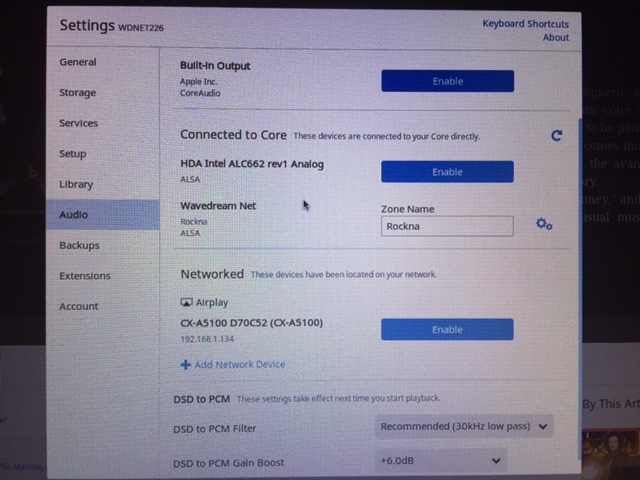Open the Keyboard Shortcuts link
Viewport: 640px width, 480px height.
coord(525,24)
